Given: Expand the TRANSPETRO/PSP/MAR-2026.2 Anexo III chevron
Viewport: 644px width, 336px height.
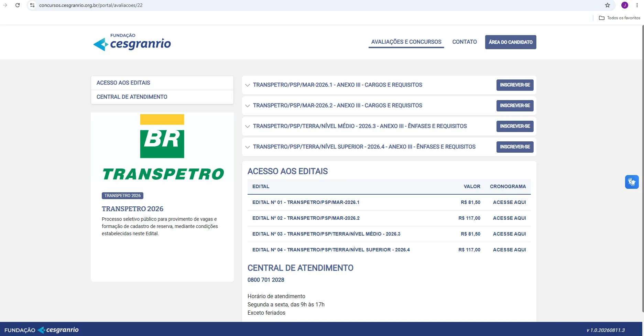Looking at the screenshot, I should tap(248, 106).
